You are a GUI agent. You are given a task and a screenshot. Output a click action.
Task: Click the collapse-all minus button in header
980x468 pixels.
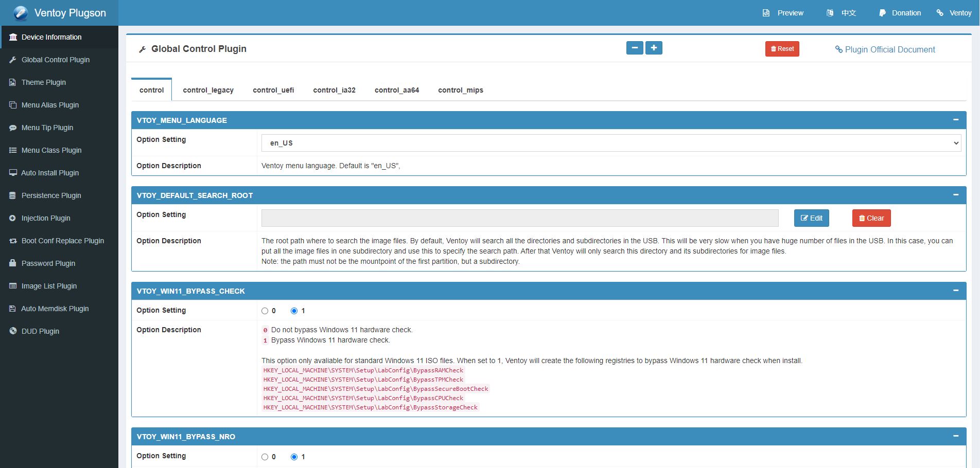[x=635, y=48]
